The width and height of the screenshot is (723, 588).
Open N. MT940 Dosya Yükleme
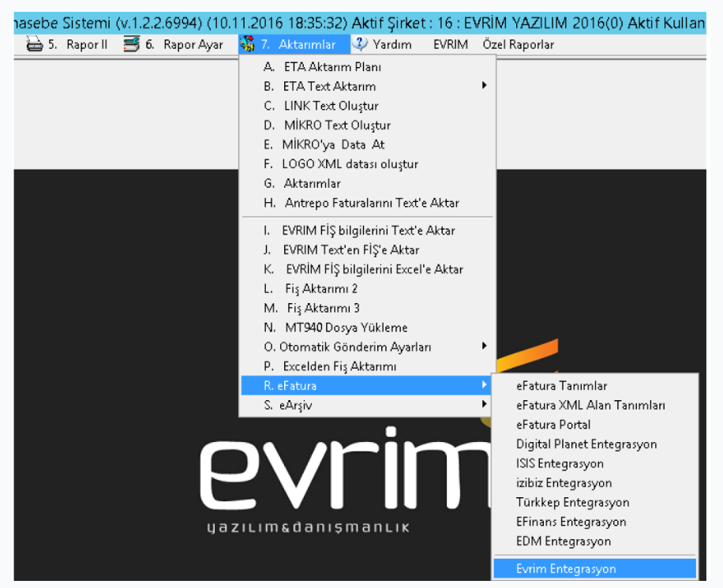(x=368, y=327)
